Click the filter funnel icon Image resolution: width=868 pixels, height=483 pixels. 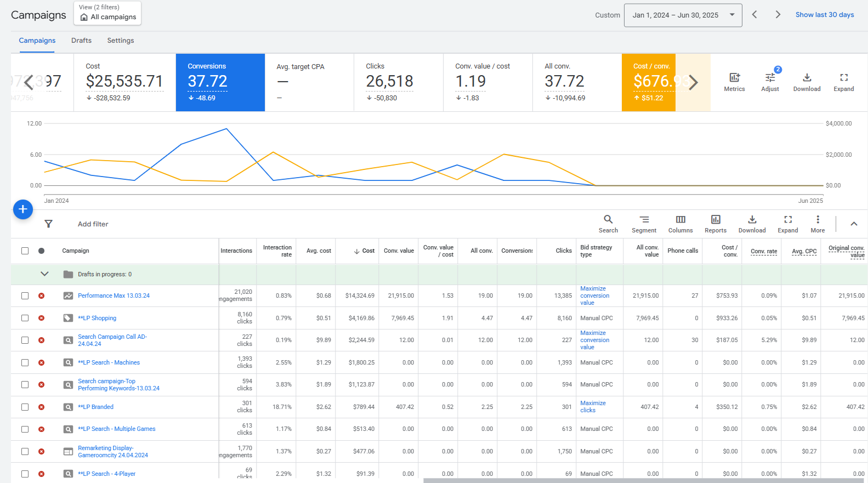coord(49,224)
